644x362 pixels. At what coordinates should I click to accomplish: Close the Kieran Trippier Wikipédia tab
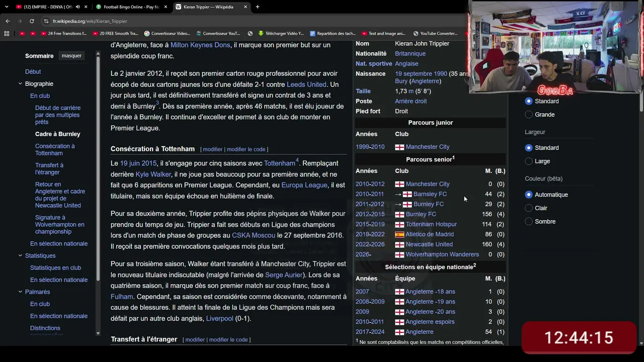[x=246, y=7]
